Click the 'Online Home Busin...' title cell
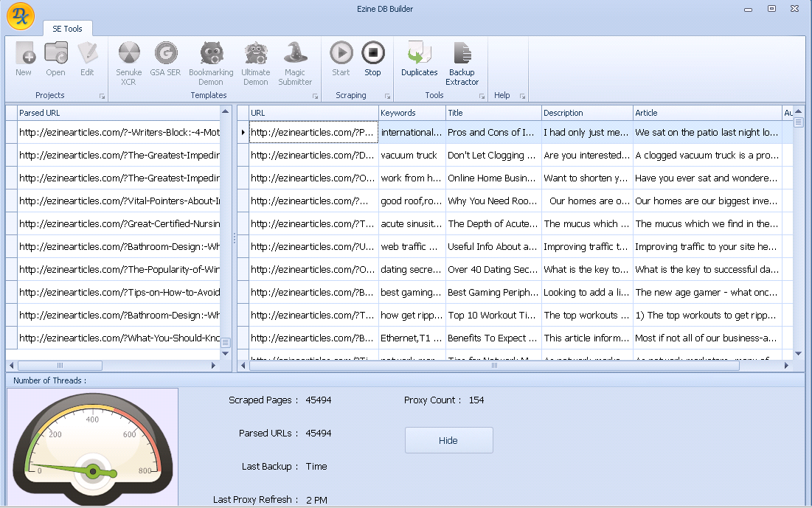 point(493,178)
